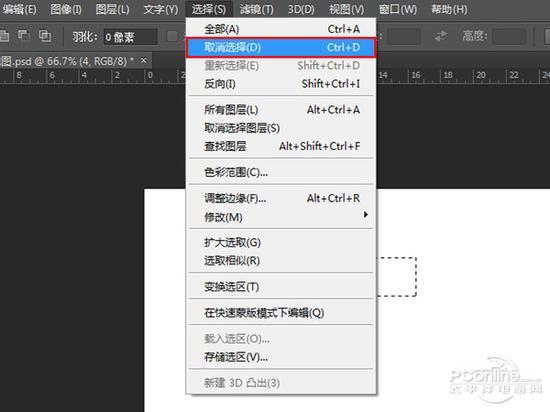Viewport: 550px width, 412px height.
Task: Open the 滤镜(T) menu
Action: [257, 9]
